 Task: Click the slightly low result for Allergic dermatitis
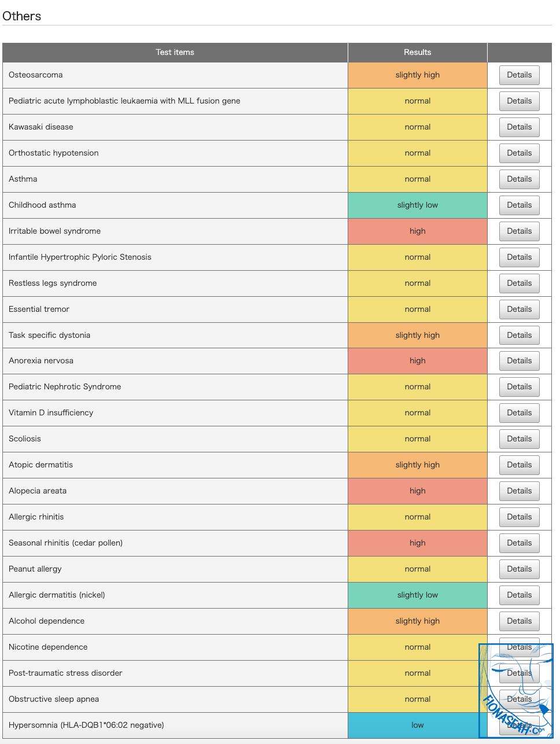(x=417, y=595)
